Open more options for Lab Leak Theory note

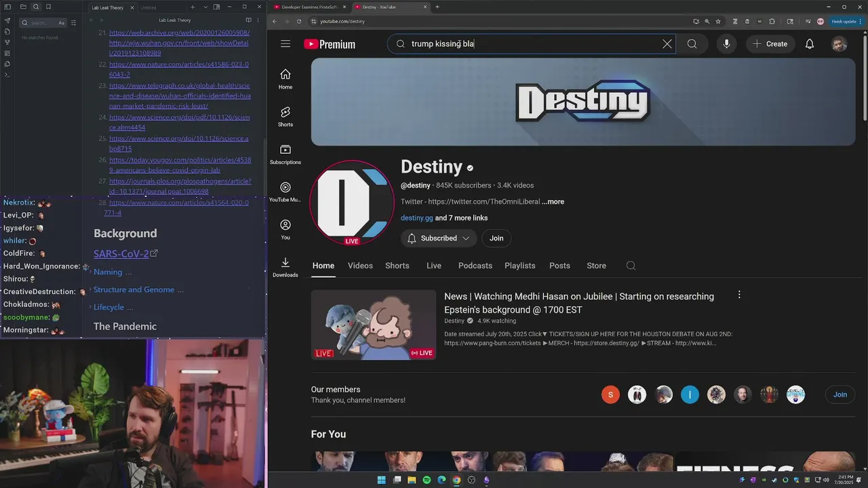[x=258, y=20]
